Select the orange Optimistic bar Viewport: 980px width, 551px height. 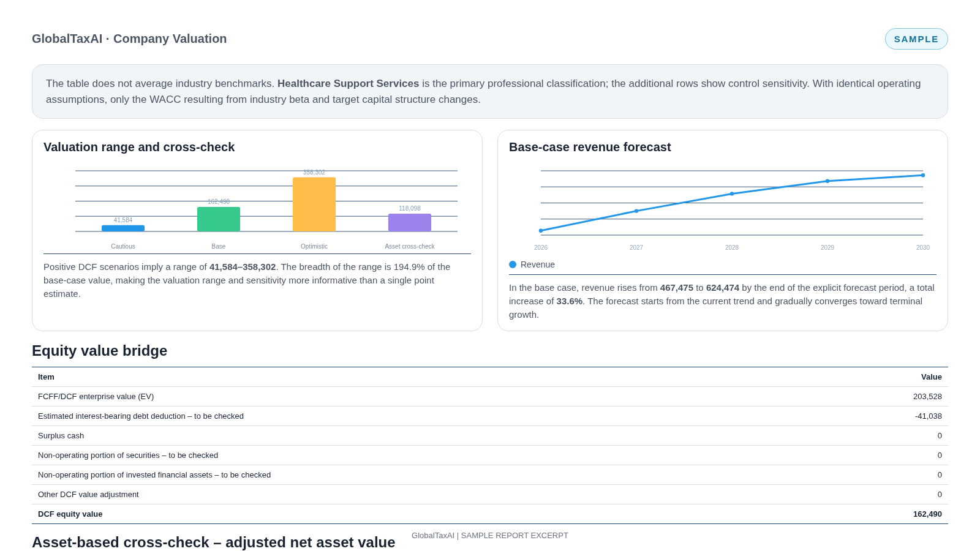click(x=314, y=204)
